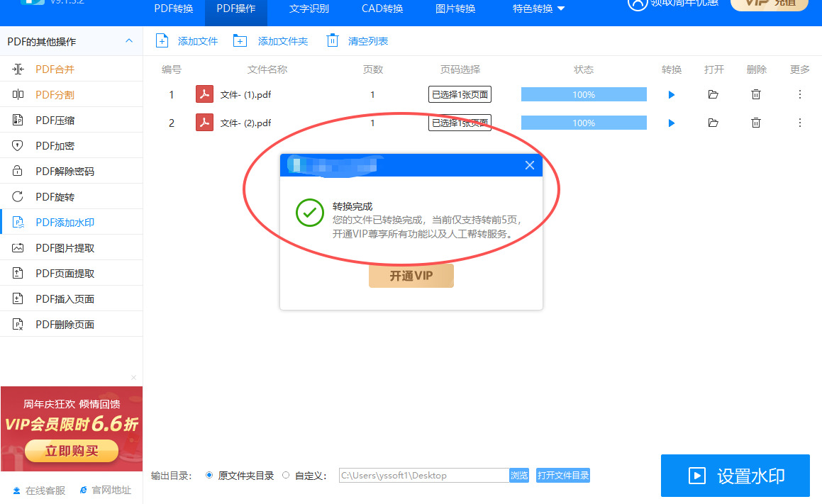
Task: Delete 文件- (1).pdf from list
Action: click(756, 94)
